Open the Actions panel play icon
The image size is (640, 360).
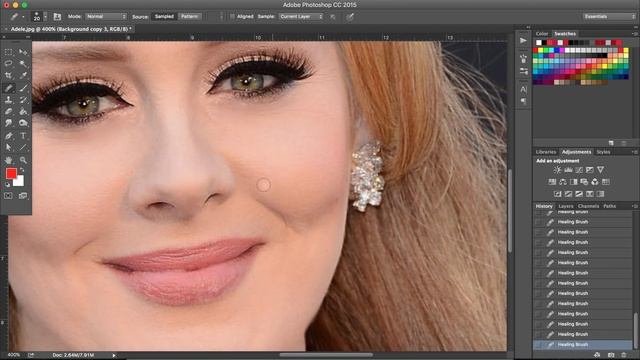click(x=523, y=41)
